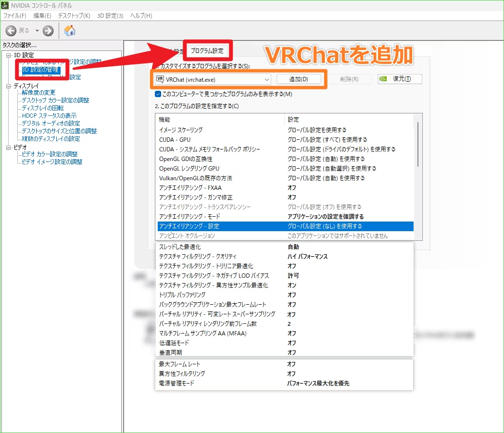Screen dimensions: 504x433
Task: Click the 設定 column header
Action: (349, 120)
